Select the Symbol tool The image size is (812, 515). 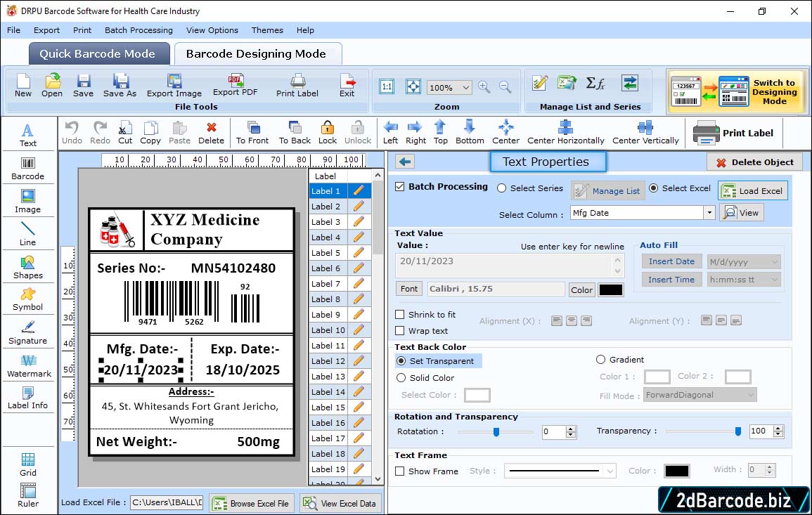pyautogui.click(x=28, y=300)
